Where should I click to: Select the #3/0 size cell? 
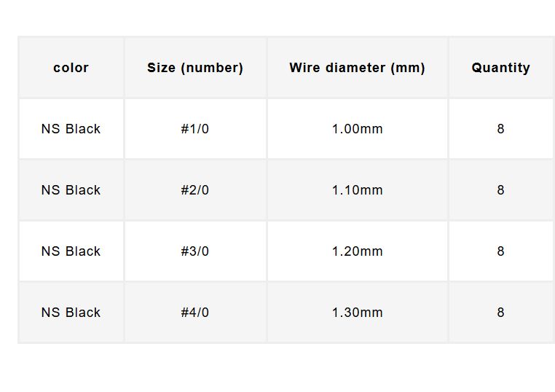(x=195, y=251)
